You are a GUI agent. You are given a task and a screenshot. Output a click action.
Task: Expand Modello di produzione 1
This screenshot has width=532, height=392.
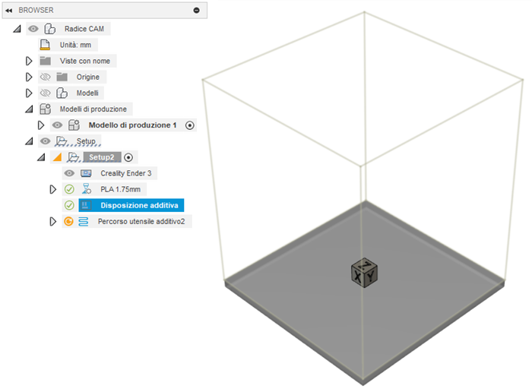tap(41, 125)
